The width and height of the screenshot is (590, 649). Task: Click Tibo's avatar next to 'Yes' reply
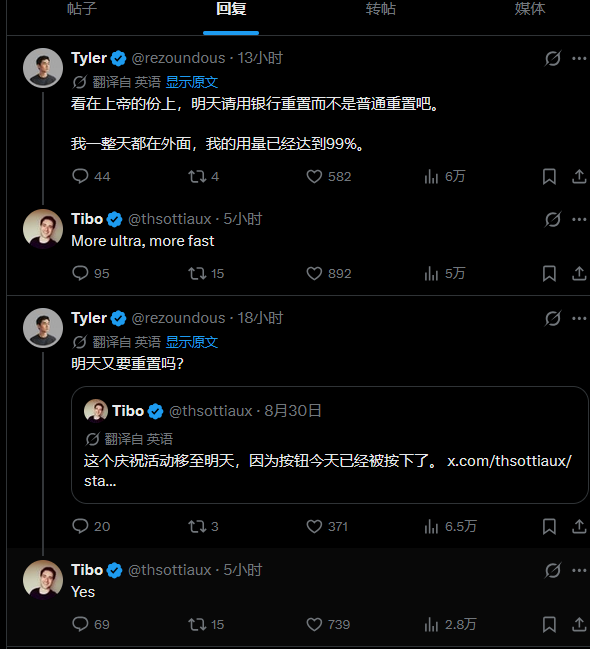click(x=43, y=580)
